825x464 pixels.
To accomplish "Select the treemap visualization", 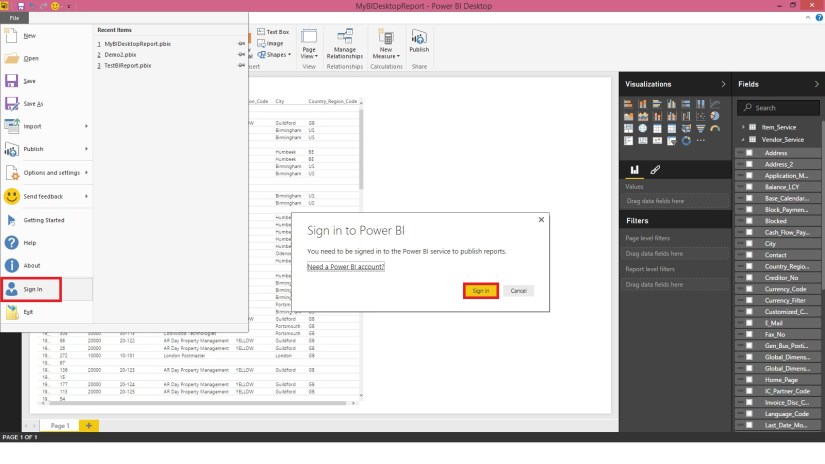I will pos(628,128).
